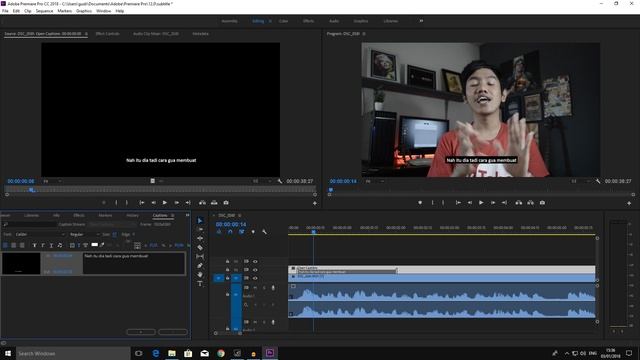Add marker from timeline header

[x=253, y=232]
